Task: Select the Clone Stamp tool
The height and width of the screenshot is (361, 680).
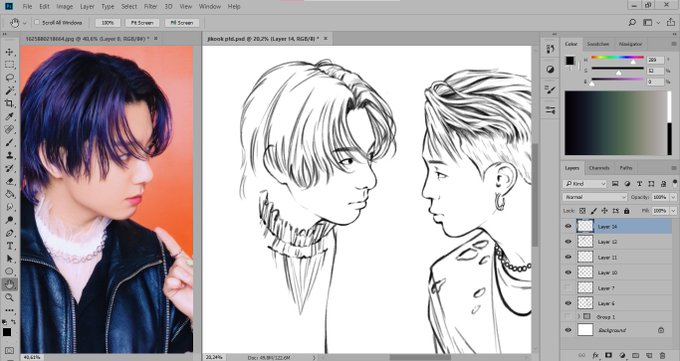Action: pyautogui.click(x=9, y=155)
